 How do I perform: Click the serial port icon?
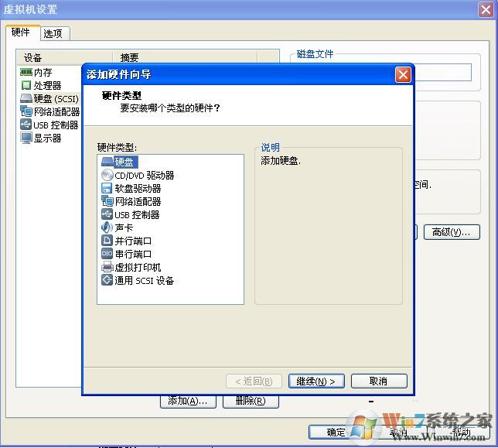(x=107, y=254)
